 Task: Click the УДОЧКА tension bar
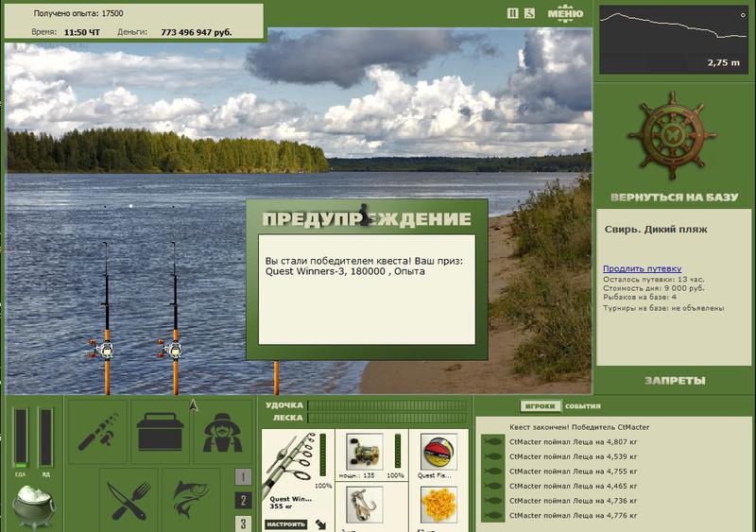(x=387, y=405)
